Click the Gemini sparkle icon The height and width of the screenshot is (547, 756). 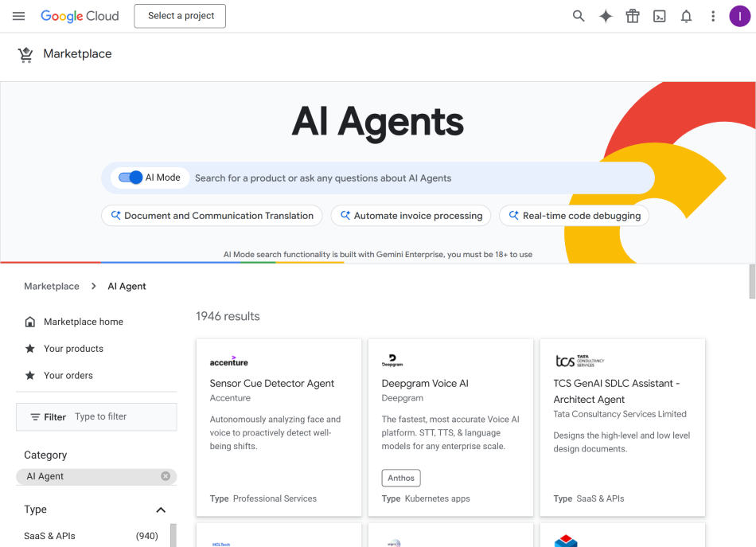(x=605, y=15)
